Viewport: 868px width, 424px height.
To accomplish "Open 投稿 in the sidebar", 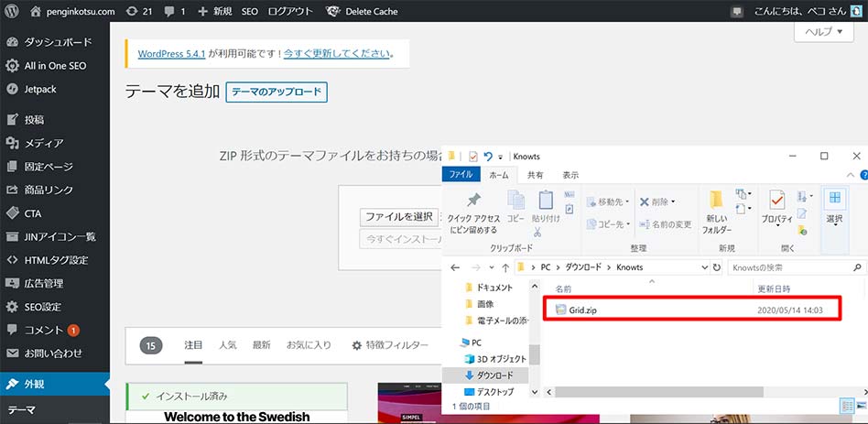I will (x=55, y=120).
